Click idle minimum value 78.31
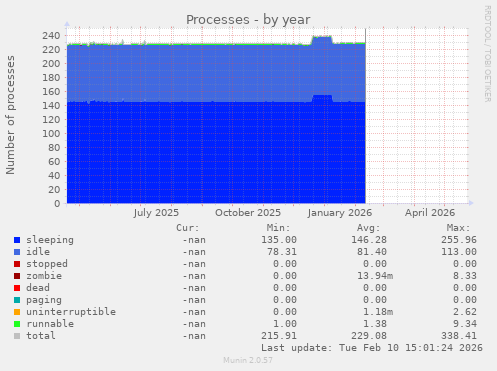This screenshot has width=497, height=371. (x=282, y=252)
